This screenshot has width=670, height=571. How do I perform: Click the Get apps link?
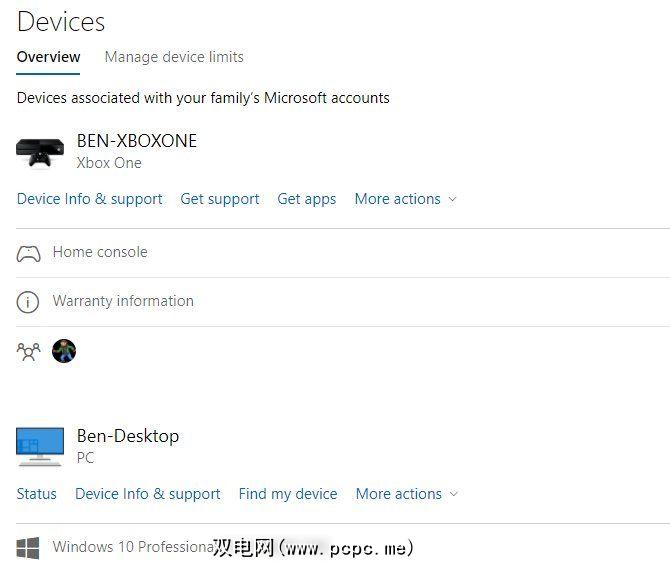tap(307, 199)
